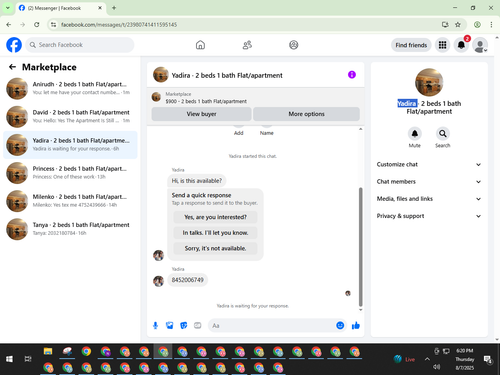Search in conversation with magnifier icon

[443, 134]
